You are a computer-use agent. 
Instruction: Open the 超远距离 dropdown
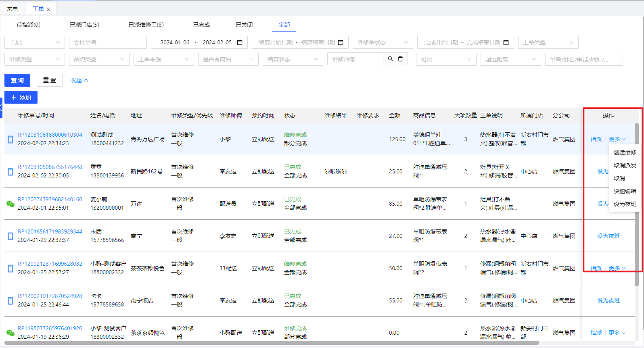pos(511,59)
